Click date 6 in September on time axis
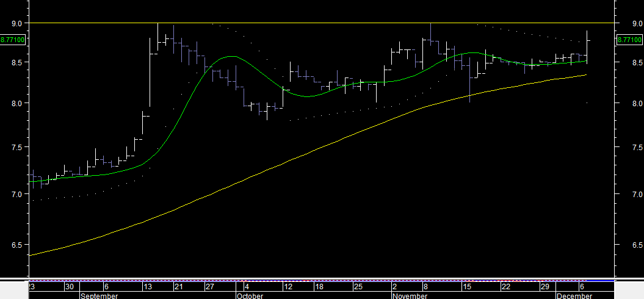This screenshot has height=299, width=644. (x=106, y=286)
